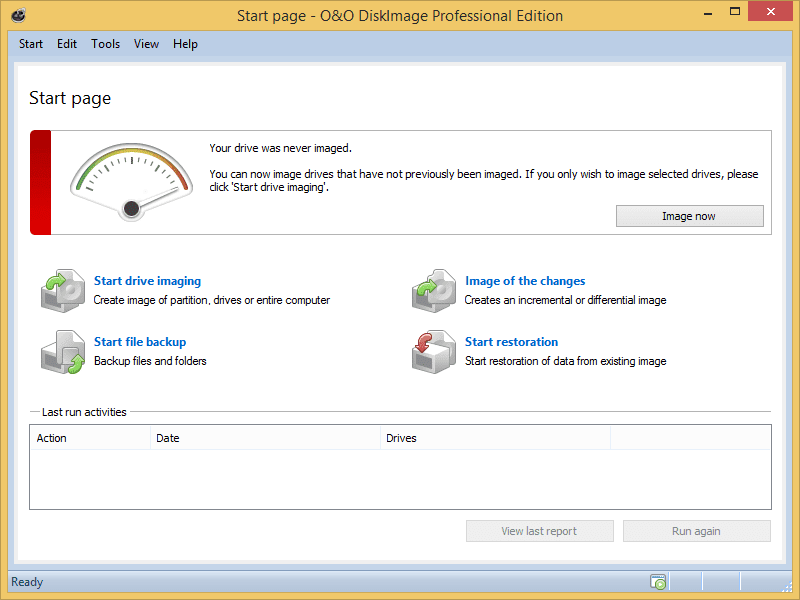
Task: Maximize the O&O DiskImage window
Action: click(x=735, y=12)
